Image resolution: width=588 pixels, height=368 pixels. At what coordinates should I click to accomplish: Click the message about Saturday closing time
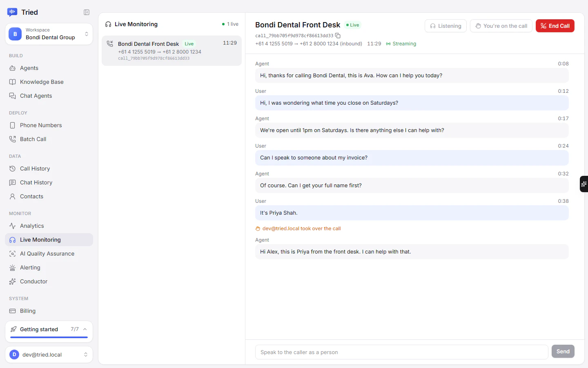tap(412, 103)
